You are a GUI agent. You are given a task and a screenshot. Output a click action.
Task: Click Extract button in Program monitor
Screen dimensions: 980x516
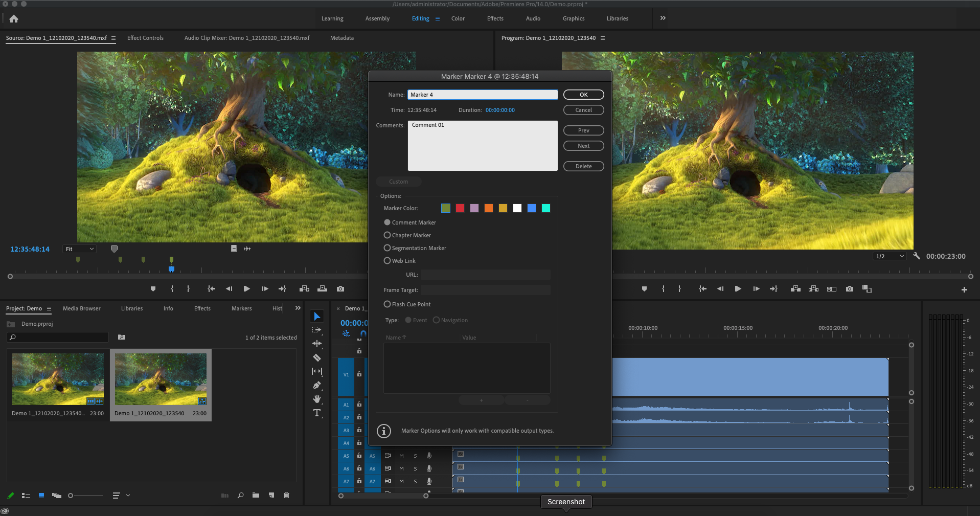pos(813,289)
